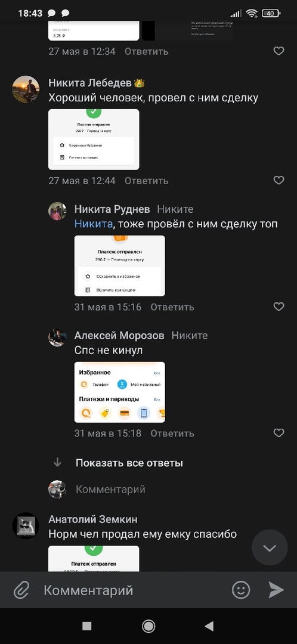Expand Показать все ответы
Screen dimensions: 297x644
tap(129, 463)
